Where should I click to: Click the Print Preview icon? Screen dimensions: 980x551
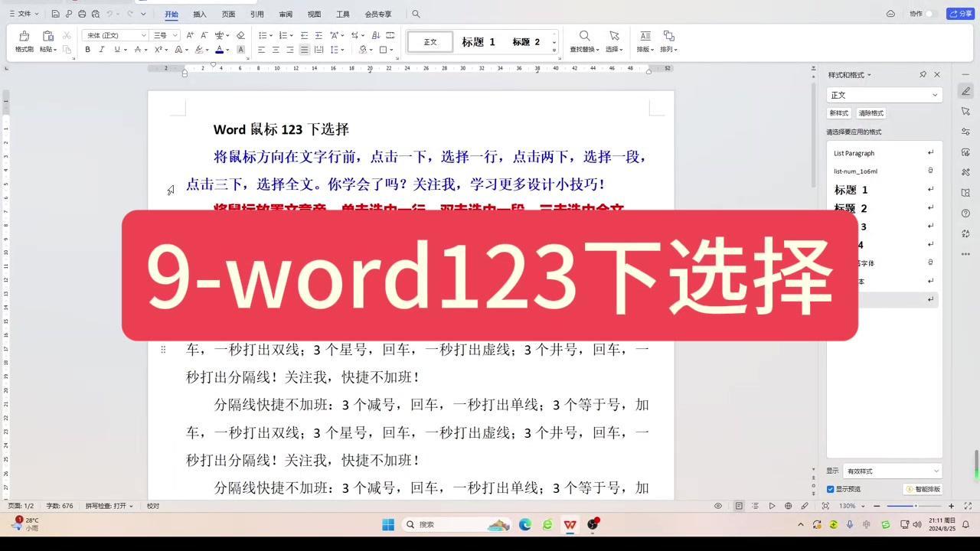[95, 14]
